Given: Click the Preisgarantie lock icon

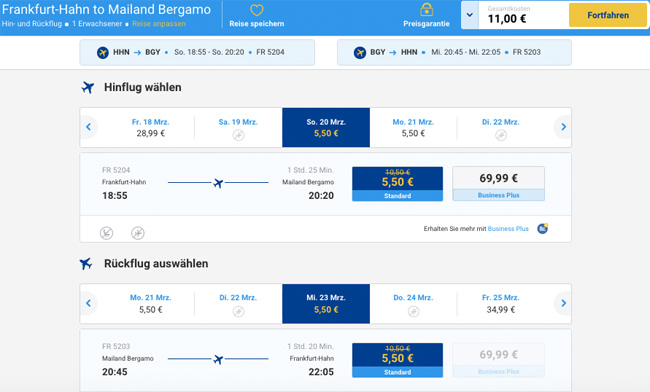Looking at the screenshot, I should point(426,9).
